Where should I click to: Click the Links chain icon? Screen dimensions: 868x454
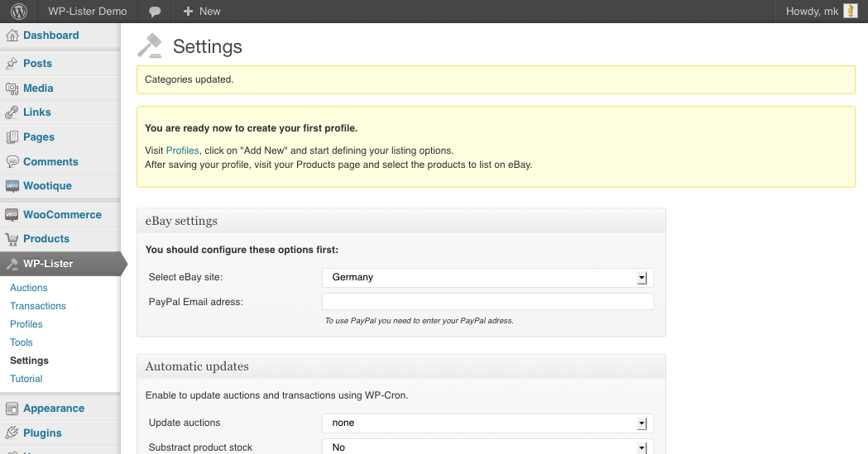pyautogui.click(x=12, y=112)
